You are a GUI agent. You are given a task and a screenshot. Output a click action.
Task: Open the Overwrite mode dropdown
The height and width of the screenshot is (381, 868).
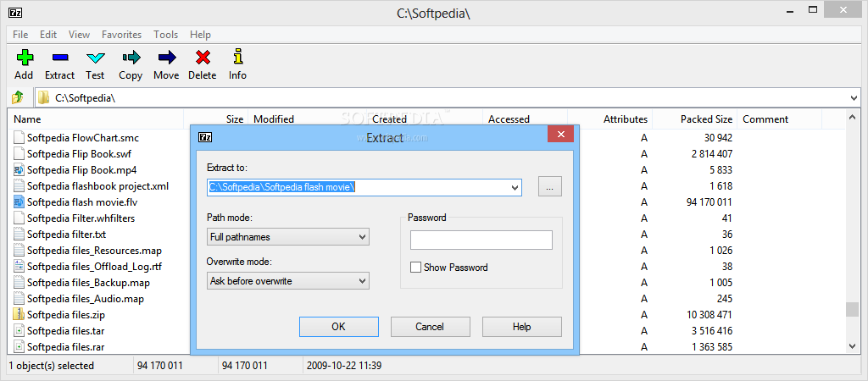click(x=363, y=281)
